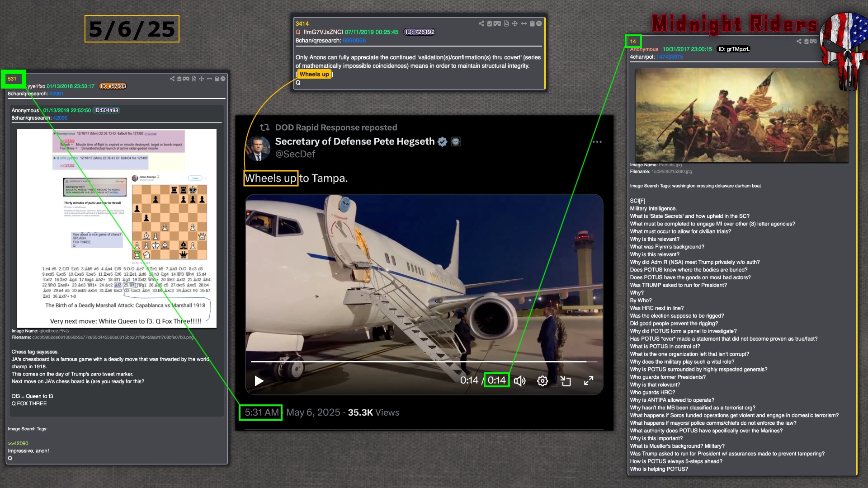Screen dimensions: 868x488
Task: Click circled A icon on post 3414
Action: pyautogui.click(x=539, y=23)
